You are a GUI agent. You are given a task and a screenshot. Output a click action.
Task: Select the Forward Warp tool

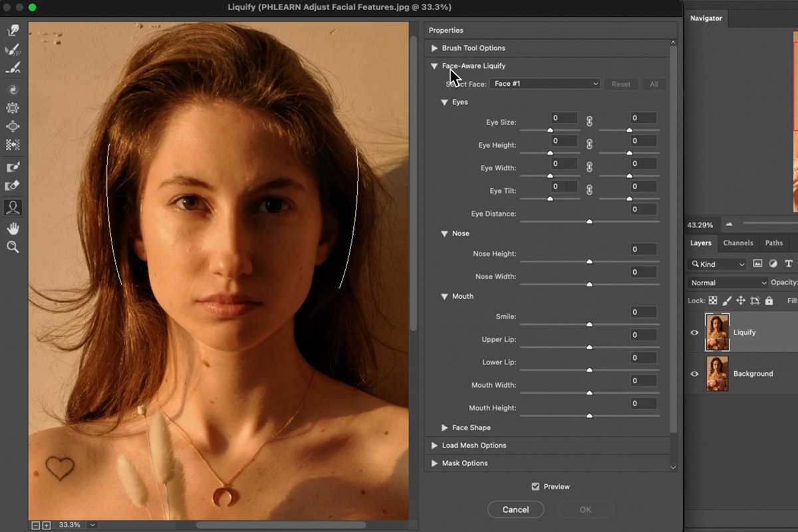[x=13, y=30]
